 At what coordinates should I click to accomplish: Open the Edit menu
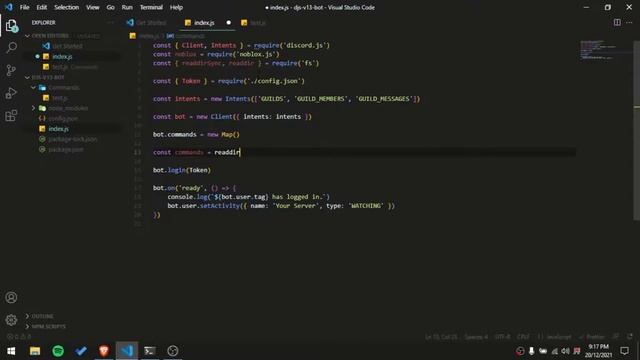tap(42, 7)
